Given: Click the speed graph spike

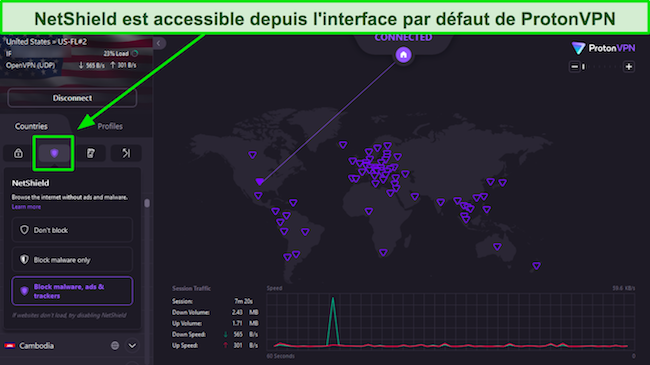Looking at the screenshot, I should pyautogui.click(x=332, y=321).
